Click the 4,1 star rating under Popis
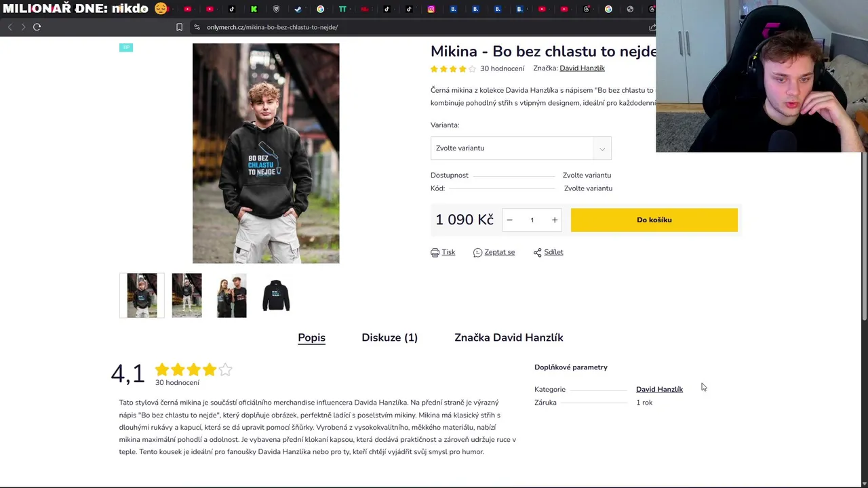This screenshot has width=868, height=488. tap(193, 370)
